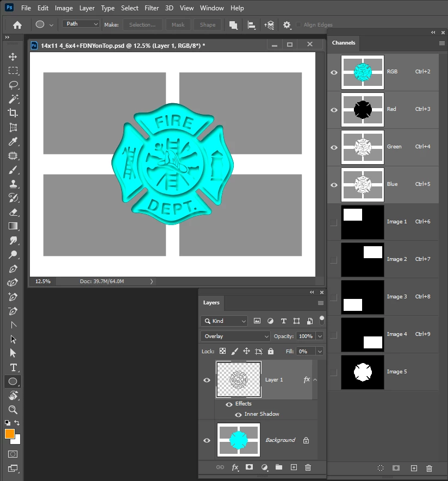Click the Home icon in options bar
448x481 pixels.
click(17, 25)
